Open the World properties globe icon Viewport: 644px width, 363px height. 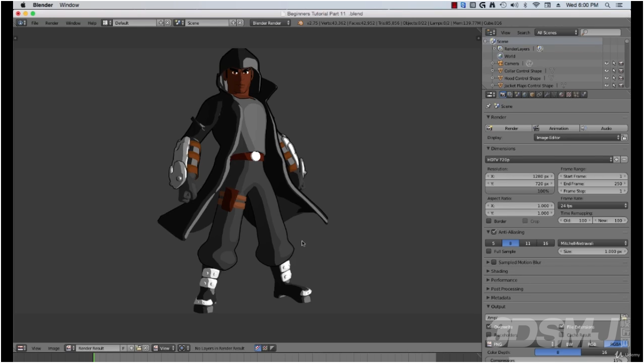(x=525, y=95)
